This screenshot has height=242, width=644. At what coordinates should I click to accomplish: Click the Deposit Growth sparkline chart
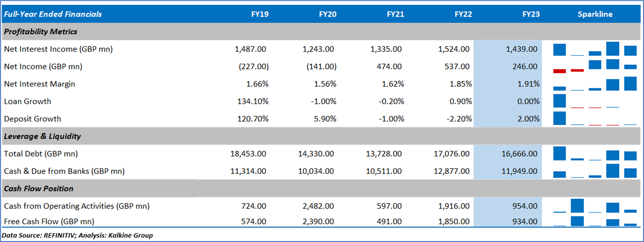pyautogui.click(x=595, y=119)
